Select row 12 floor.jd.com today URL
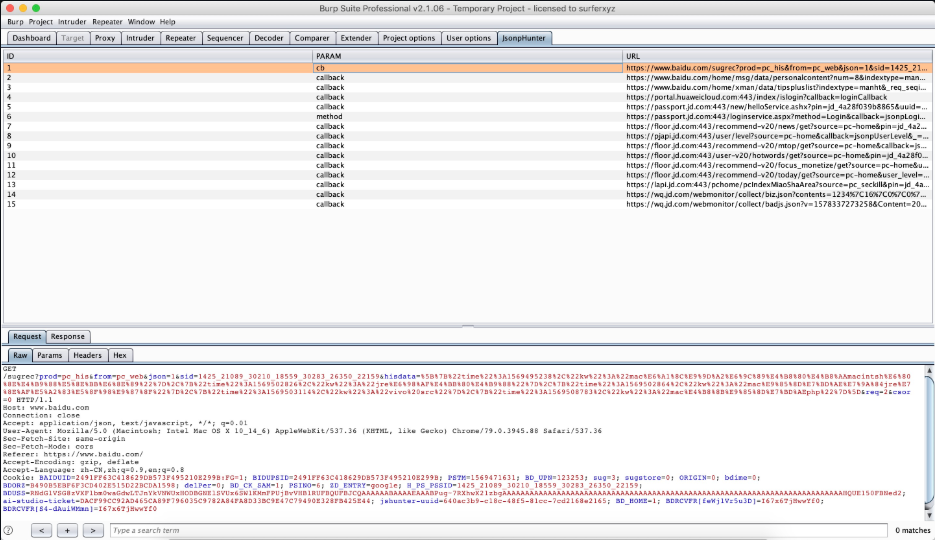This screenshot has height=540, width=935. [468, 175]
